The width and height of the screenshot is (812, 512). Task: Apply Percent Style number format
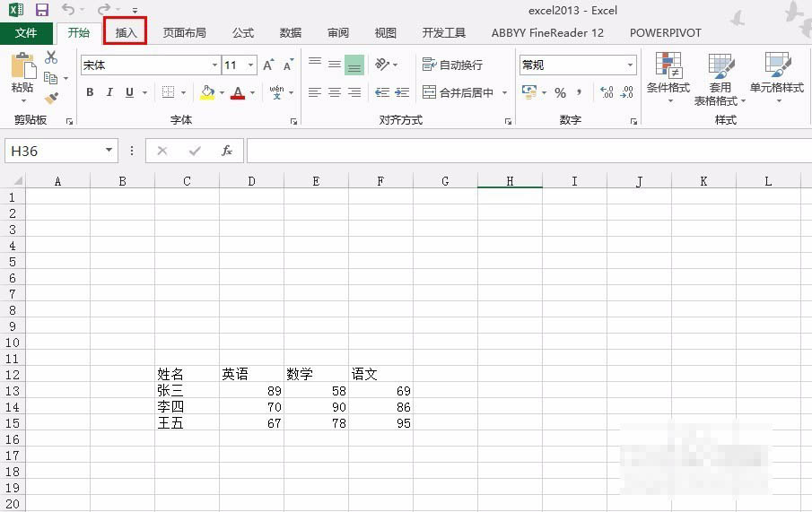[560, 92]
